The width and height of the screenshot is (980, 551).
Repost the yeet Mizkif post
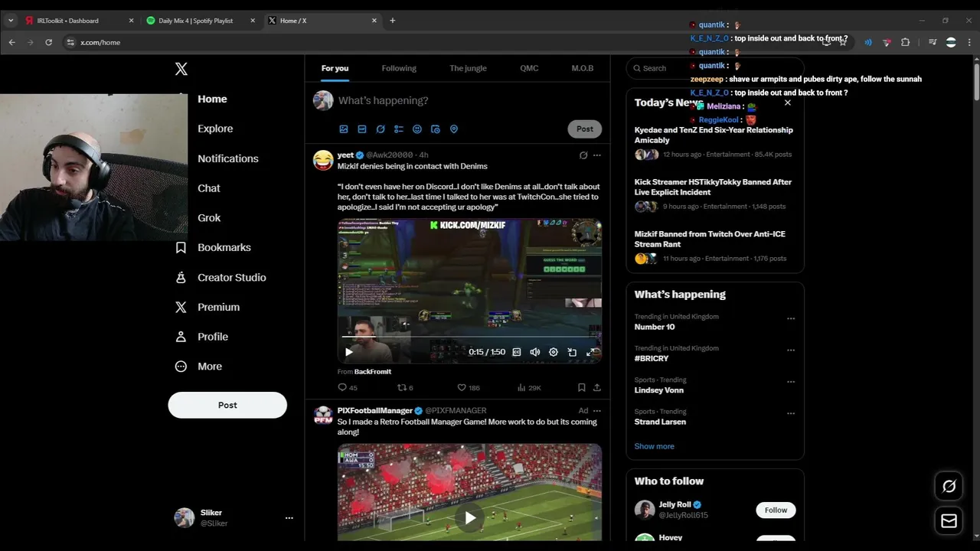[x=405, y=388]
